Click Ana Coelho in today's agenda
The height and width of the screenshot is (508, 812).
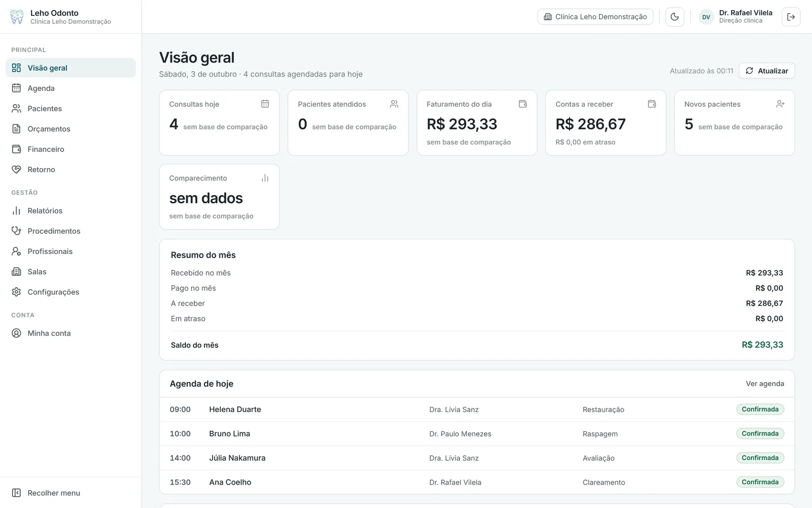pos(230,482)
